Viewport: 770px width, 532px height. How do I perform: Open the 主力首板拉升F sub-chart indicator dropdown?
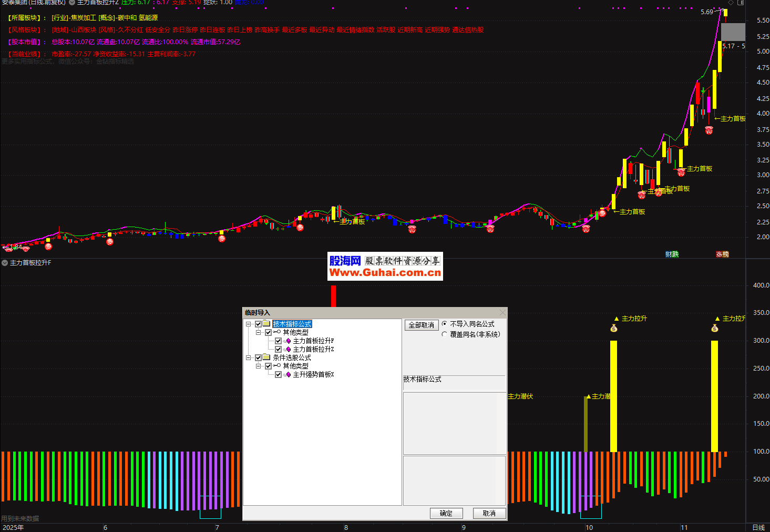point(5,263)
